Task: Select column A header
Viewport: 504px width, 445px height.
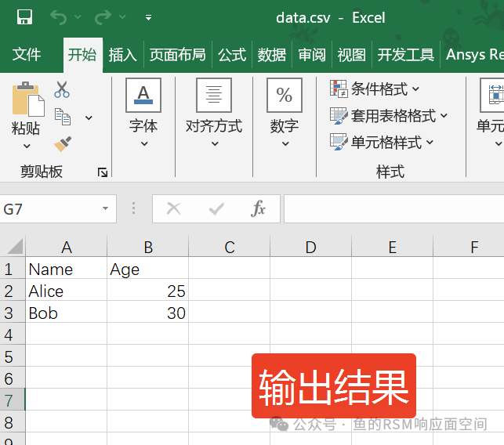Action: [66, 247]
